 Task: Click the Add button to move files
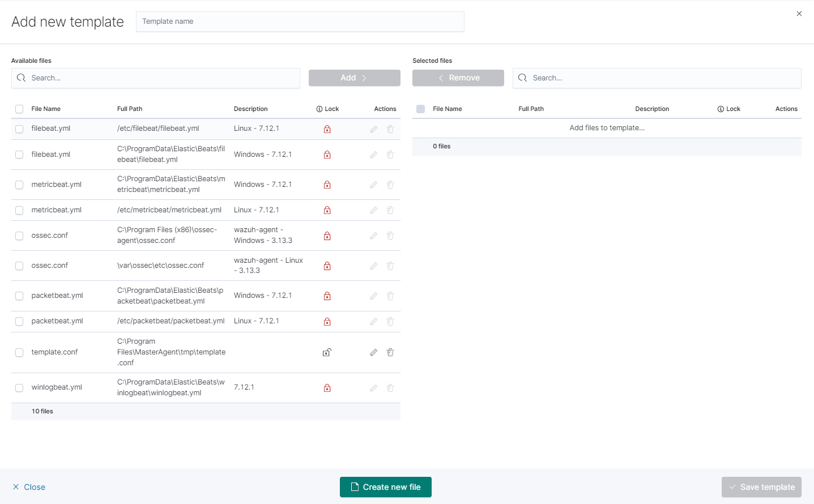coord(354,78)
